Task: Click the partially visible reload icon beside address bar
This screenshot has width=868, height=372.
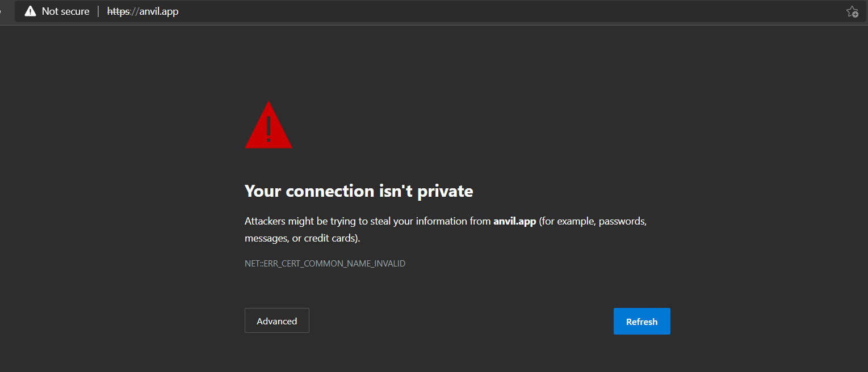Action: [x=2, y=11]
